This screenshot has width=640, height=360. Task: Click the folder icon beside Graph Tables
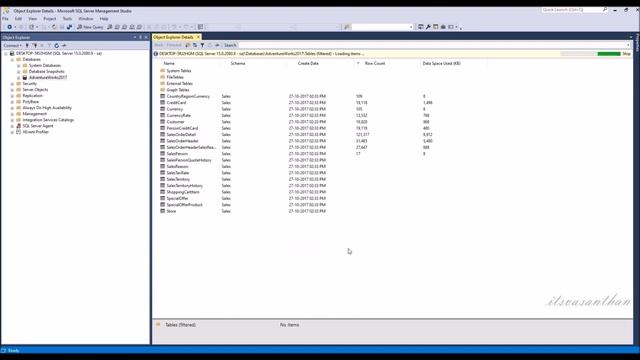(162, 90)
